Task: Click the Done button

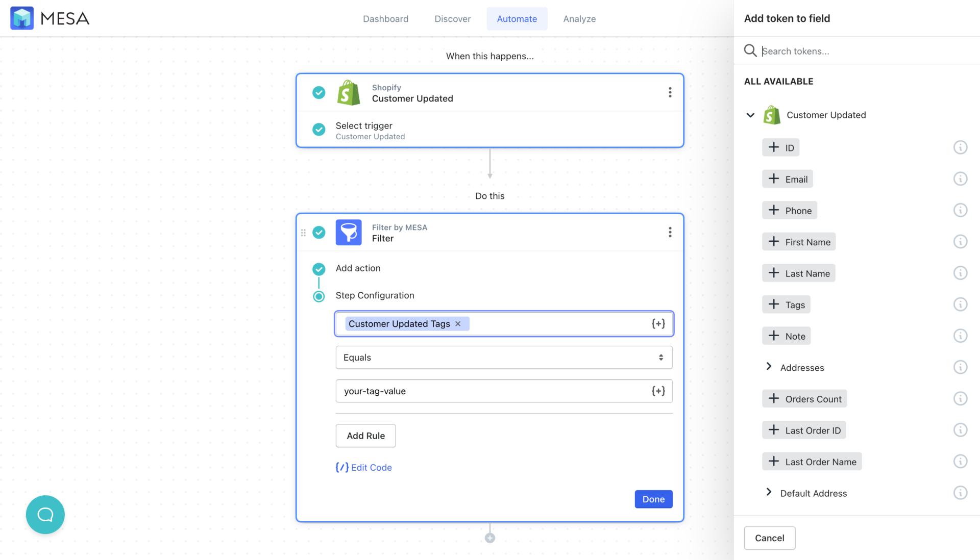Action: [x=653, y=499]
